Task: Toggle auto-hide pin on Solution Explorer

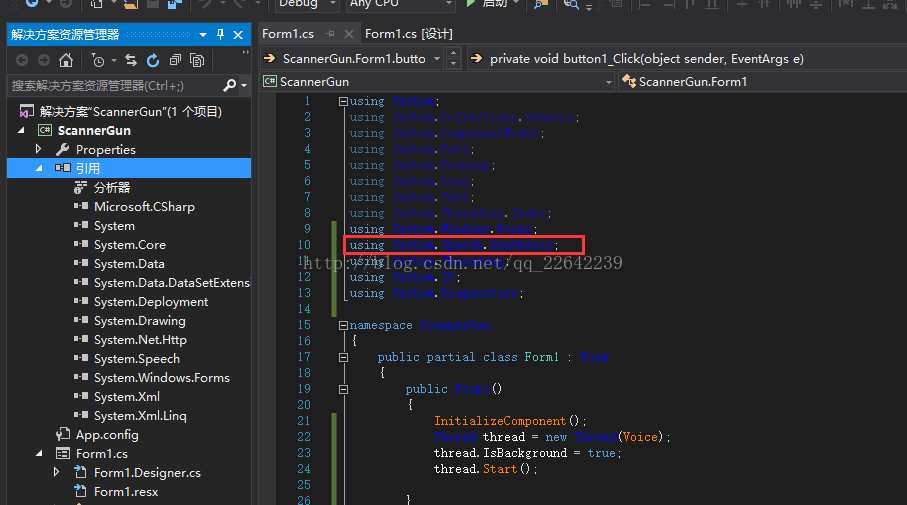Action: [x=222, y=35]
